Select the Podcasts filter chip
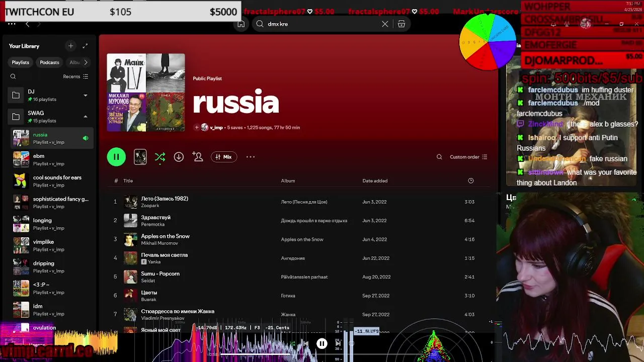This screenshot has height=362, width=644. [49, 62]
